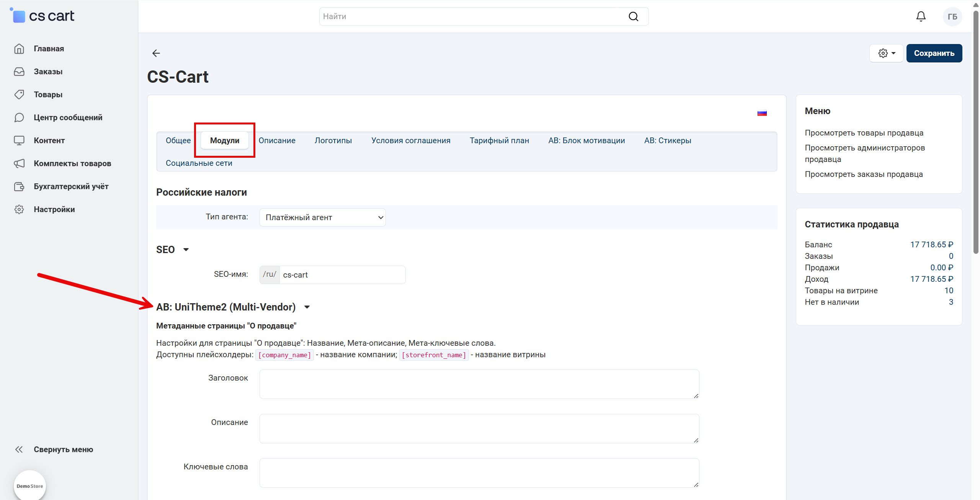Click the [company_name] placeholder code
980x500 pixels.
pos(284,355)
